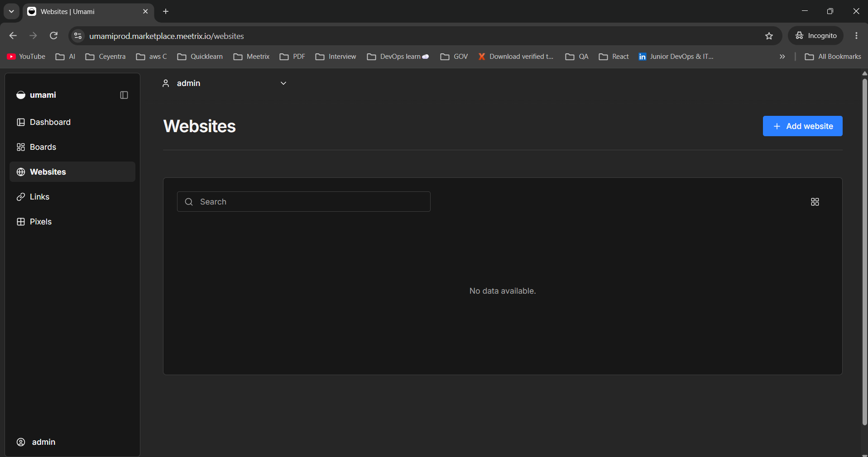
Task: Open the Dashboard page
Action: [x=72, y=122]
